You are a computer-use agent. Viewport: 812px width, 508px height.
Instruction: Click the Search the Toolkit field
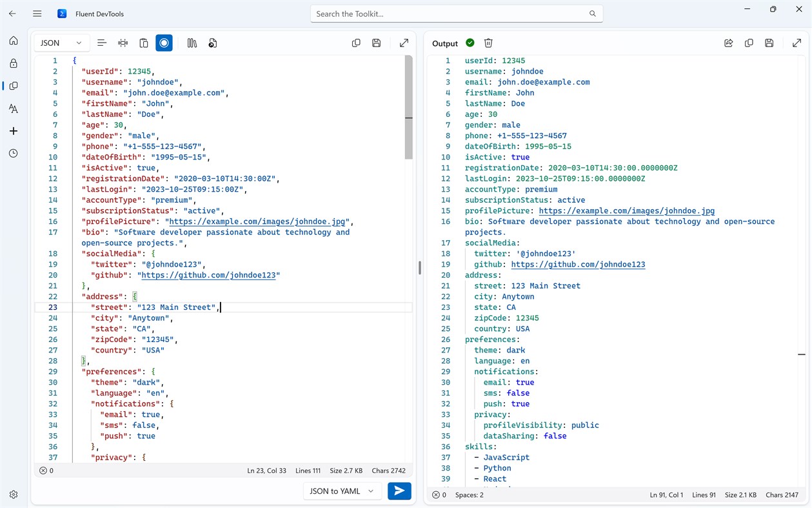457,14
